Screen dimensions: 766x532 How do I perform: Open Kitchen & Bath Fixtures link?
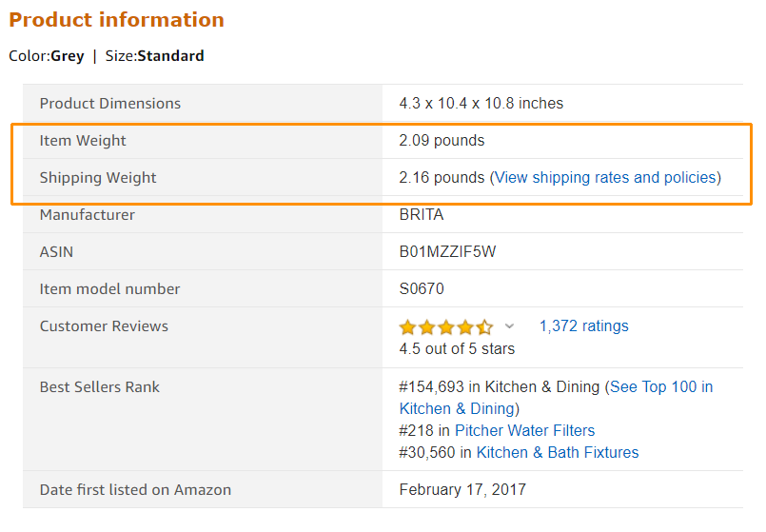tap(558, 452)
